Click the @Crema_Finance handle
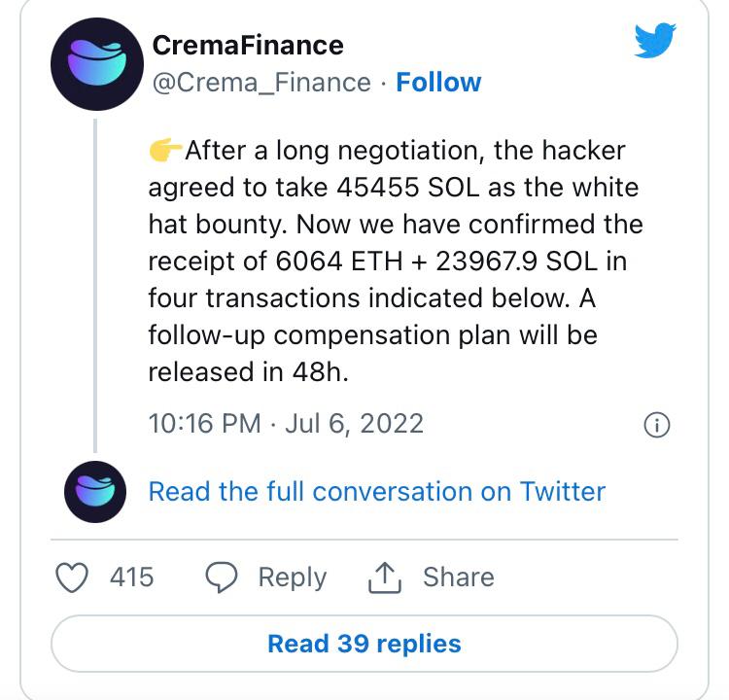Viewport: 729px width, 700px height. pos(261,83)
